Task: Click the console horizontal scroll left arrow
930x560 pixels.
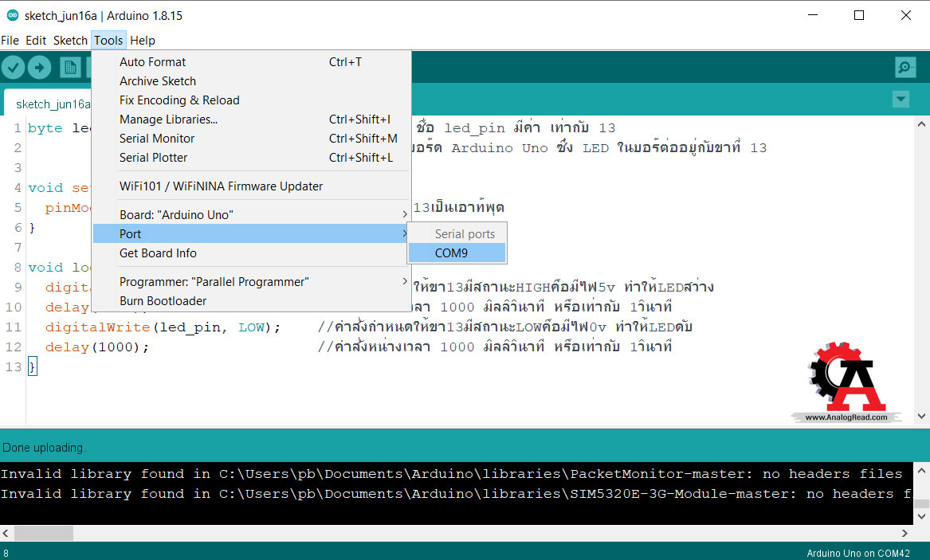Action: click(x=6, y=534)
